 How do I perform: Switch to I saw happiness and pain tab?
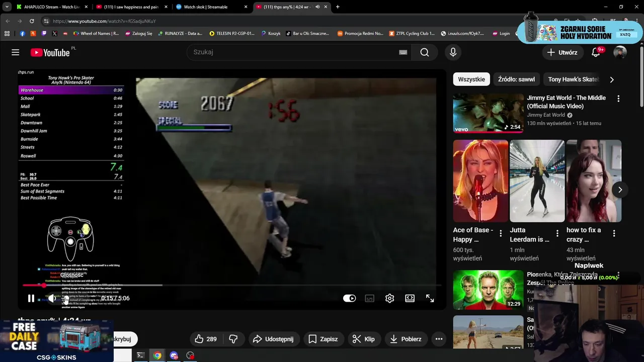point(131,7)
